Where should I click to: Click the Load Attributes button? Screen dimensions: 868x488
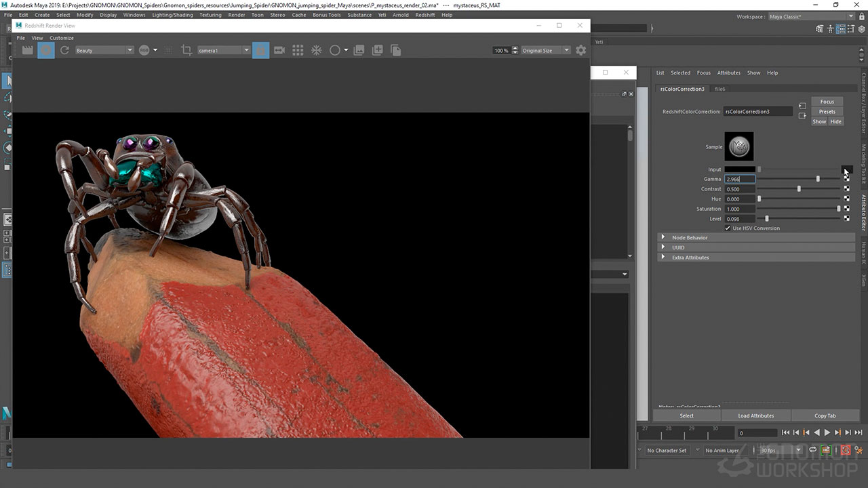point(756,415)
